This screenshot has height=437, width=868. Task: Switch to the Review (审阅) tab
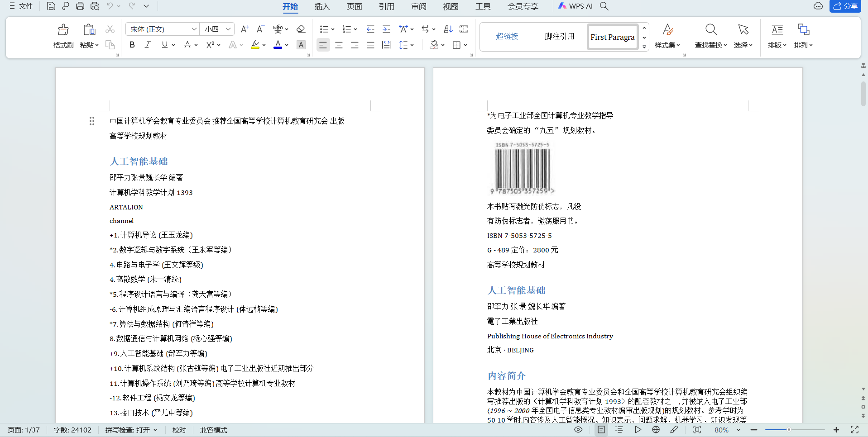(419, 6)
